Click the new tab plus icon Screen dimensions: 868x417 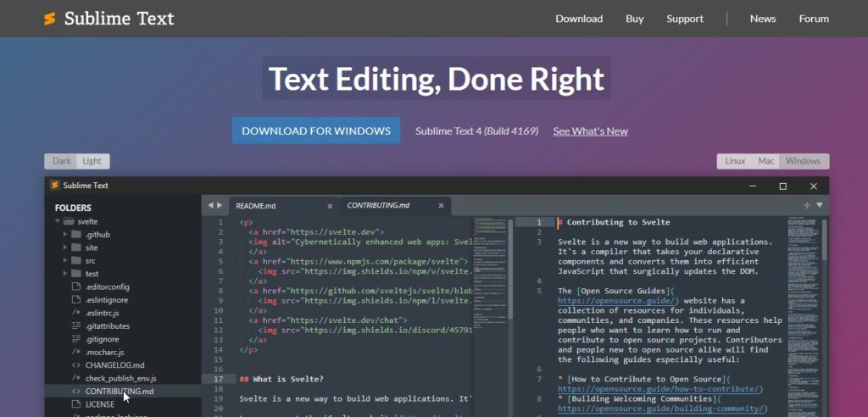click(x=807, y=205)
